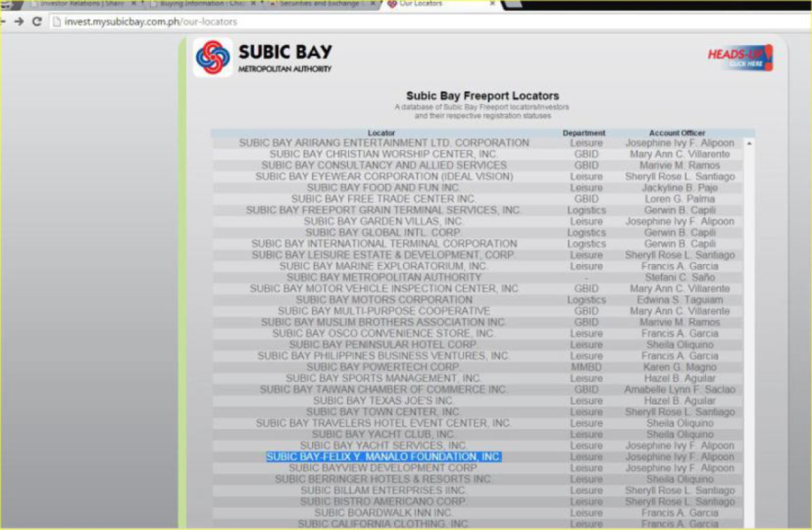Select SUBIC BISTRO AMERICANO CORP.

[383, 502]
